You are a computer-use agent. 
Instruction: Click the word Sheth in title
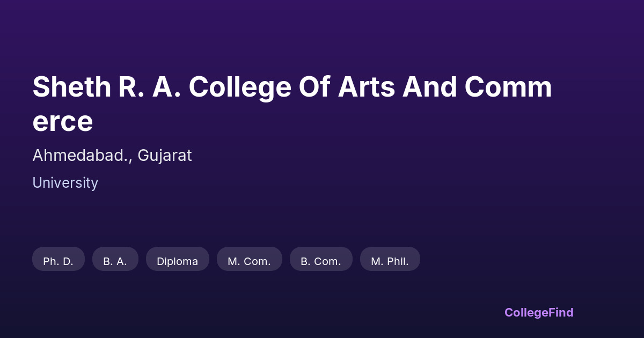[71, 87]
